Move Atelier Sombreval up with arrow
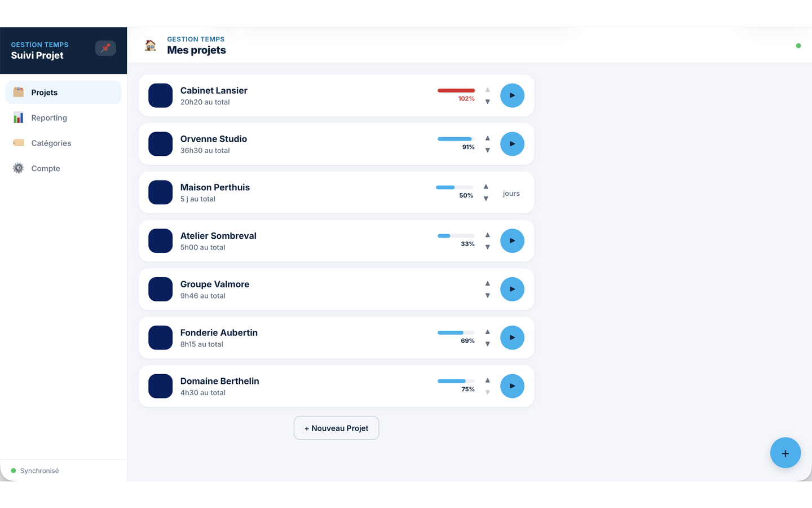This screenshot has width=812, height=508. coord(488,235)
